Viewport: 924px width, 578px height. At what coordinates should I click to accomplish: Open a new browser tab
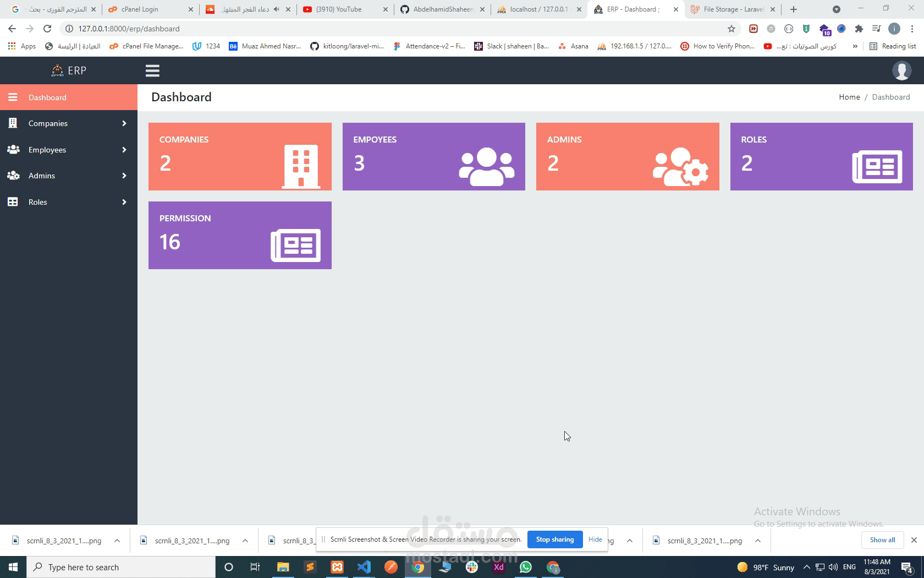click(793, 9)
